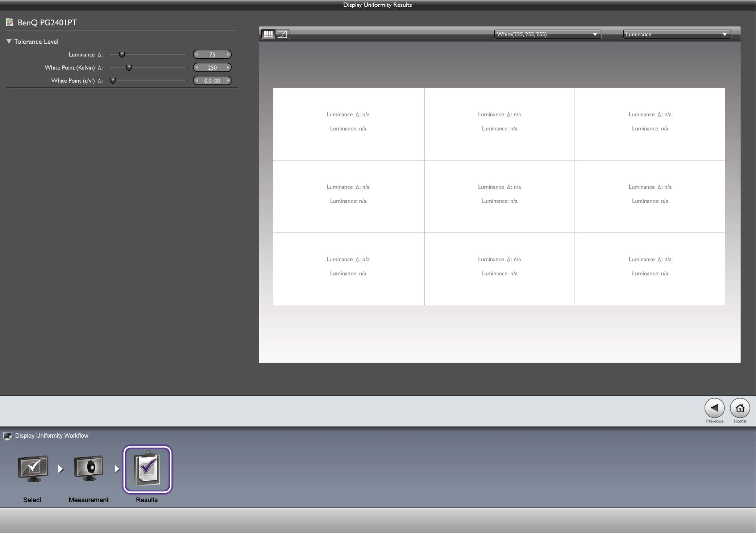Select the top-right uniformity grid cell
Screen dimensions: 756x533
[x=650, y=124]
